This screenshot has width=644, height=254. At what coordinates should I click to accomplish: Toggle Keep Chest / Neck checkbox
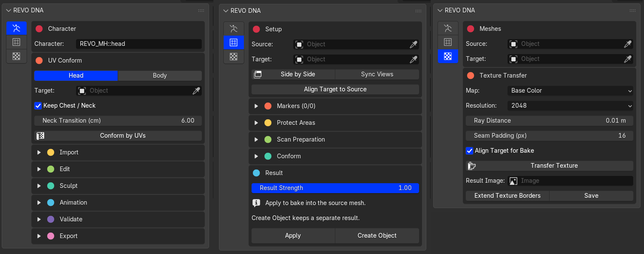pyautogui.click(x=38, y=106)
